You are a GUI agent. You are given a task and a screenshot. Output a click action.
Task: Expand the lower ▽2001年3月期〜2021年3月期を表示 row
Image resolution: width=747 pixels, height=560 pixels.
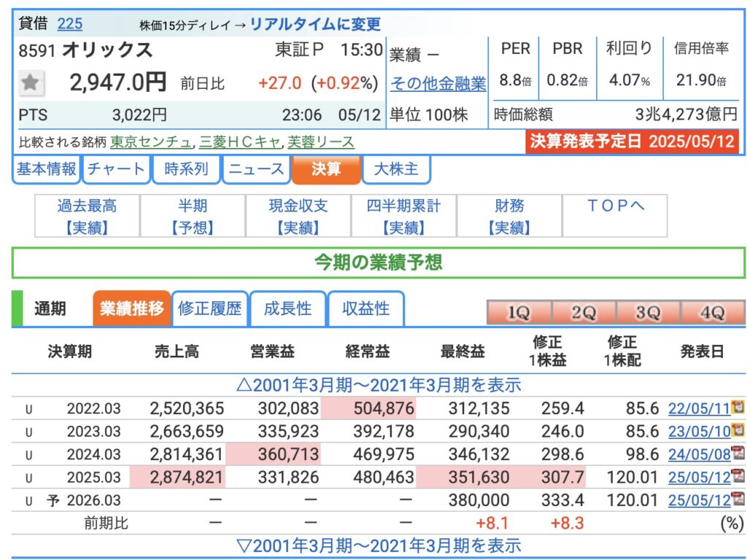click(x=379, y=546)
